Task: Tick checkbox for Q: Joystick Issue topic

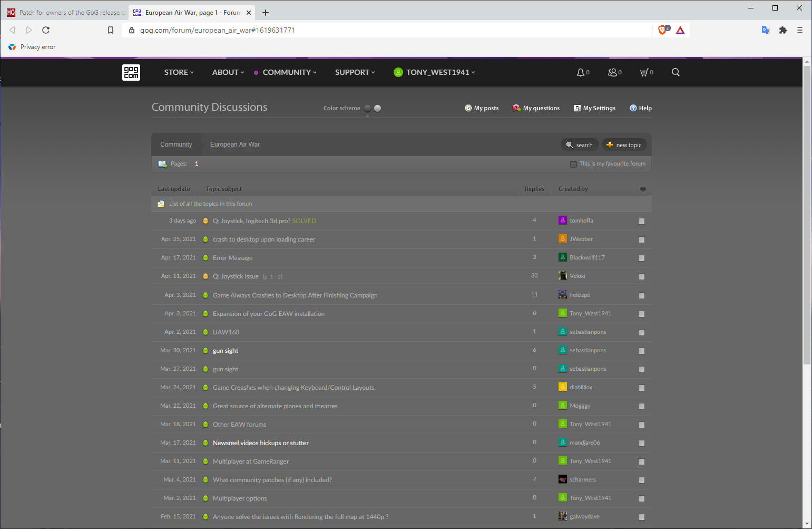Action: [x=641, y=277]
